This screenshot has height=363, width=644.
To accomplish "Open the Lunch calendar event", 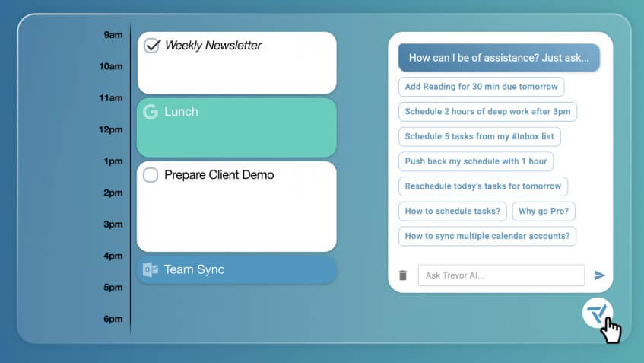I will 236,127.
